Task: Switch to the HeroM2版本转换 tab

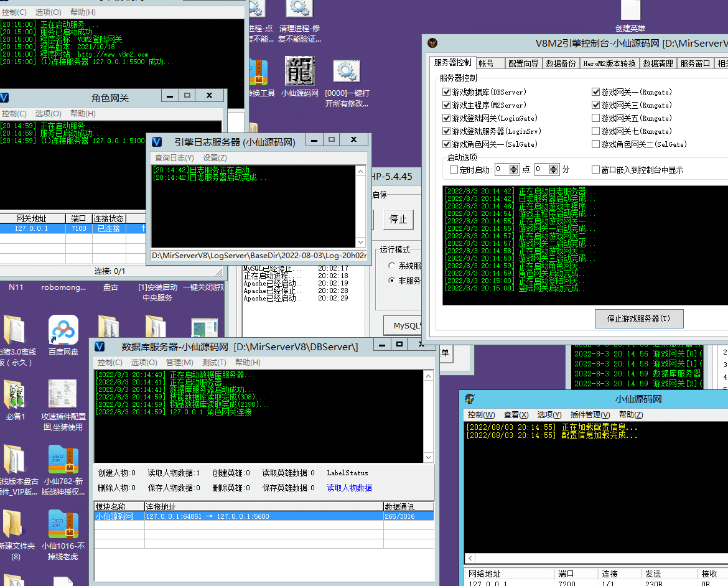Action: [609, 63]
